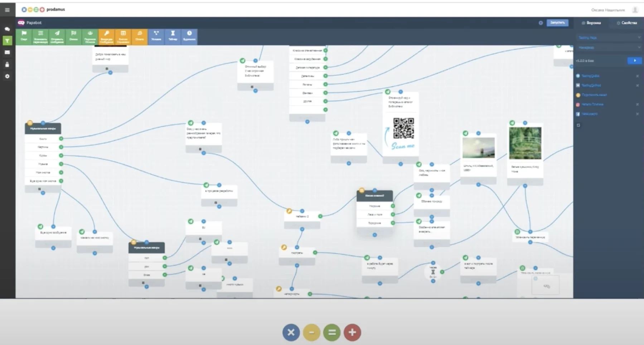Open the funnel section in left sidebar

[x=7, y=41]
